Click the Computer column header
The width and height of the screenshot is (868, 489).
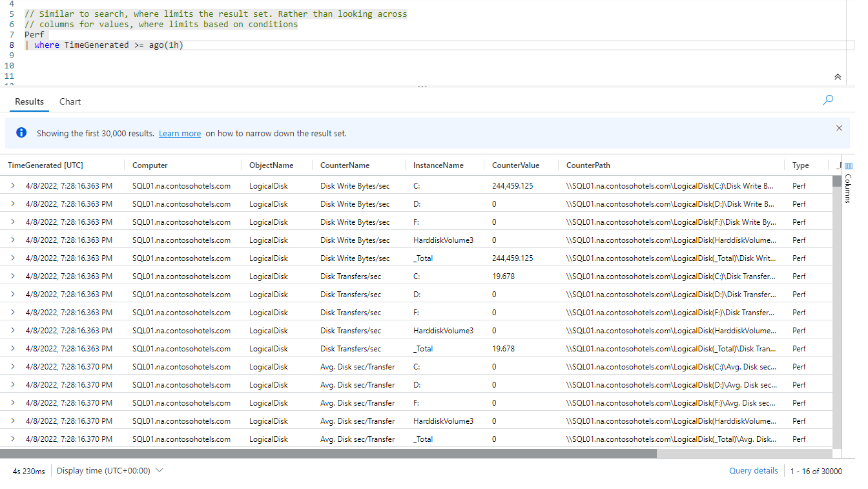click(150, 165)
